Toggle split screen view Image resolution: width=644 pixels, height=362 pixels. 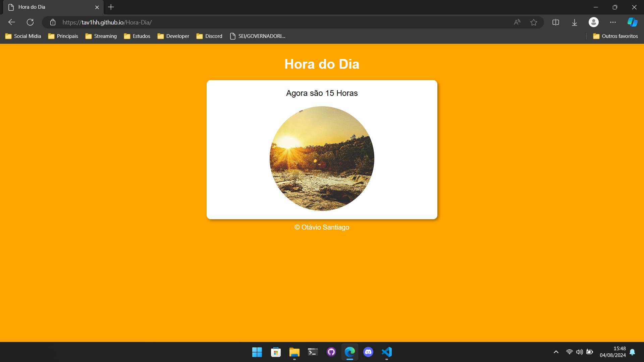(556, 22)
